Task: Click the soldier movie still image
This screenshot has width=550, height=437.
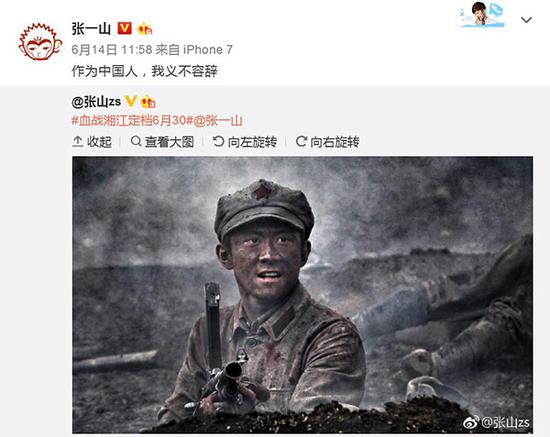Action: 302,295
